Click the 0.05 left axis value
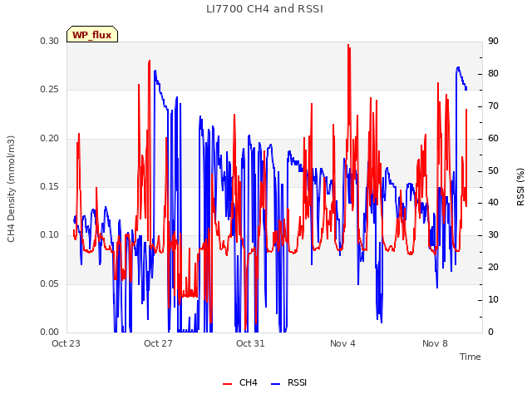Screen dimensions: 532x399 [x=50, y=283]
